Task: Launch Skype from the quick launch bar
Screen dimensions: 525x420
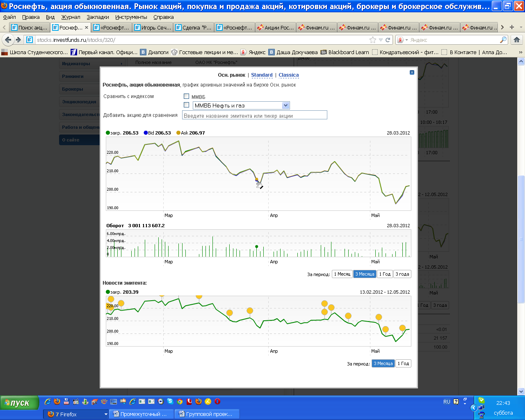Action: (170, 402)
